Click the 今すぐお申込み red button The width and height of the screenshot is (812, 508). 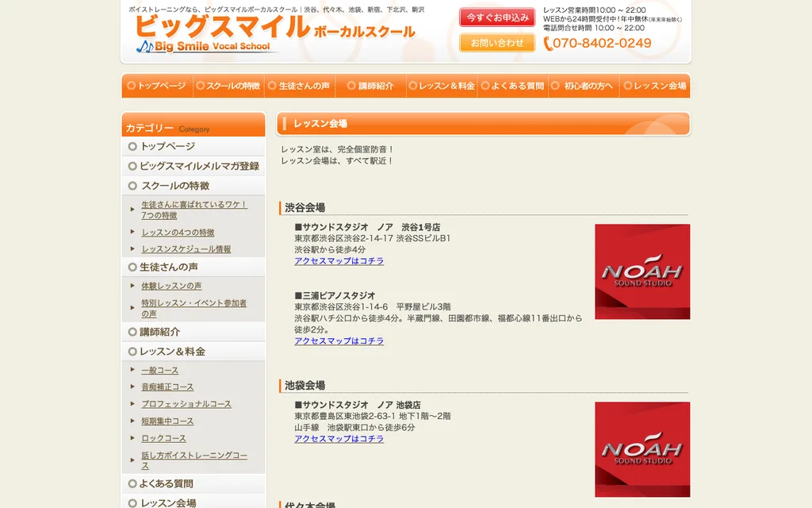497,17
